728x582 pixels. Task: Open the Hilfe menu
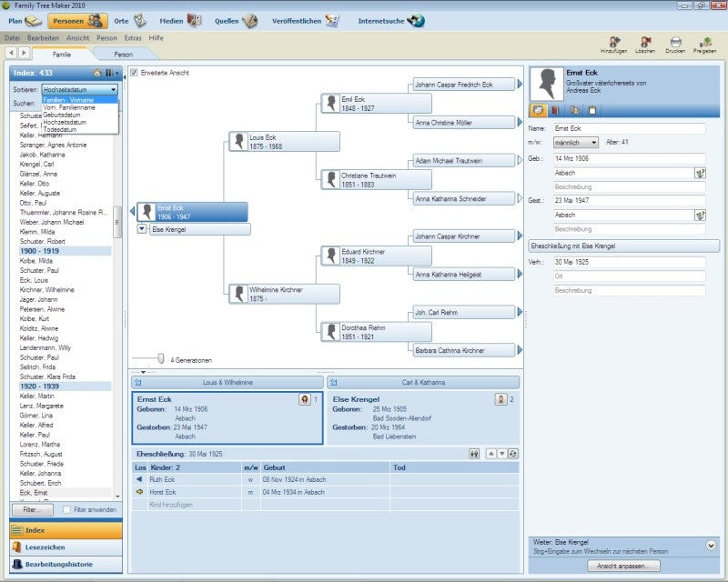pos(156,38)
